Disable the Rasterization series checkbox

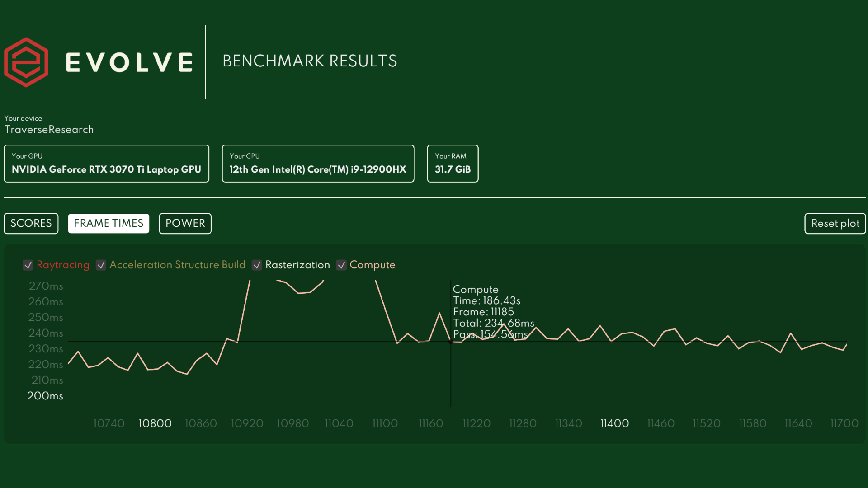(257, 265)
